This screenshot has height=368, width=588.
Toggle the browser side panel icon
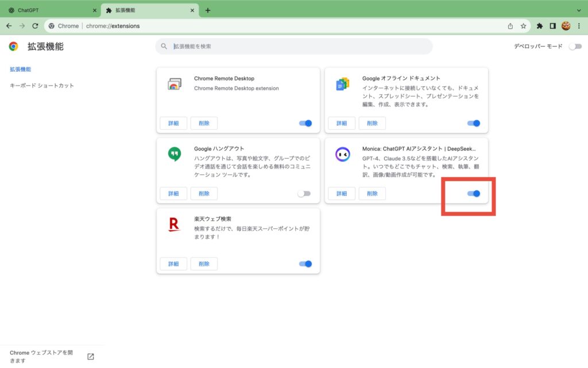553,26
